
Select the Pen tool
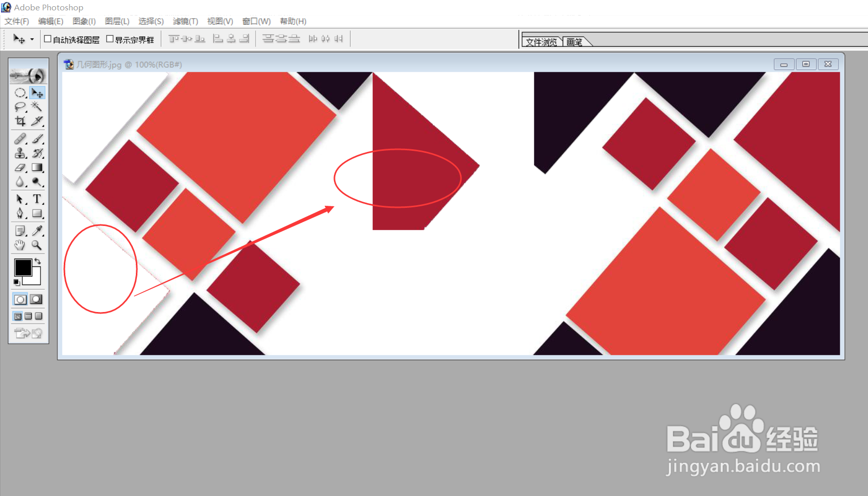20,214
